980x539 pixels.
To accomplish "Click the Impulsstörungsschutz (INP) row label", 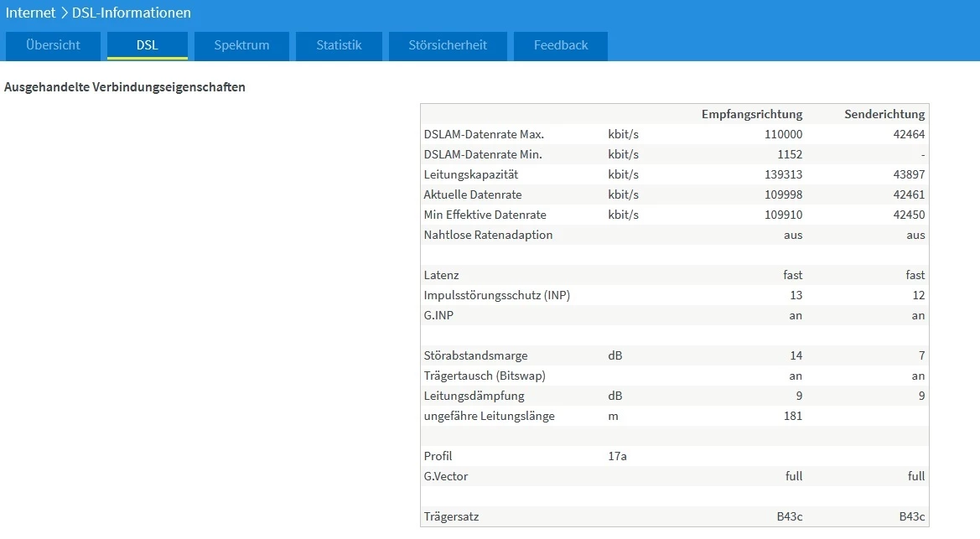I will tap(497, 295).
